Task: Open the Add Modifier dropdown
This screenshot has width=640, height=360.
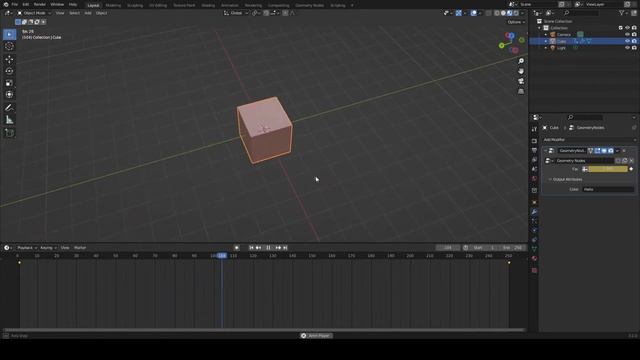Action: pos(589,140)
